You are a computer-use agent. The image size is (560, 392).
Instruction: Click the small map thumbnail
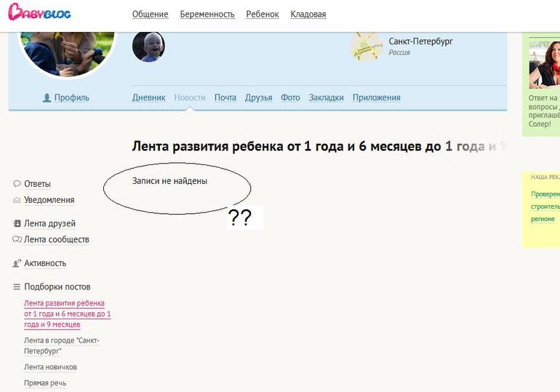[367, 47]
